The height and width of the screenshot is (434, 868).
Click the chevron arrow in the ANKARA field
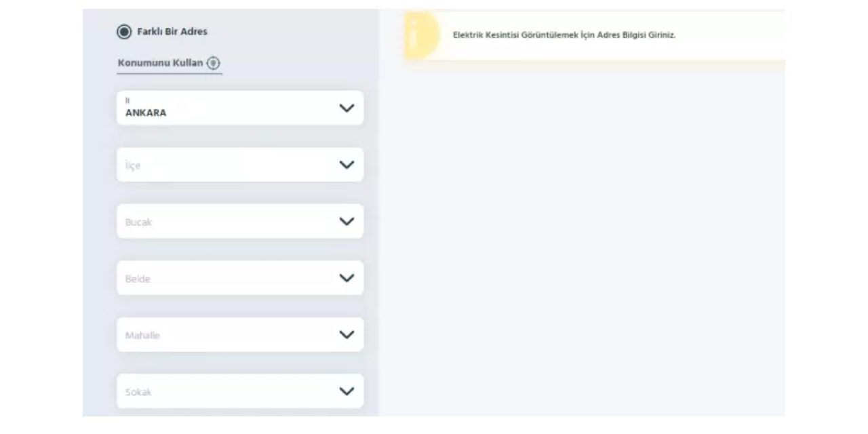click(347, 108)
